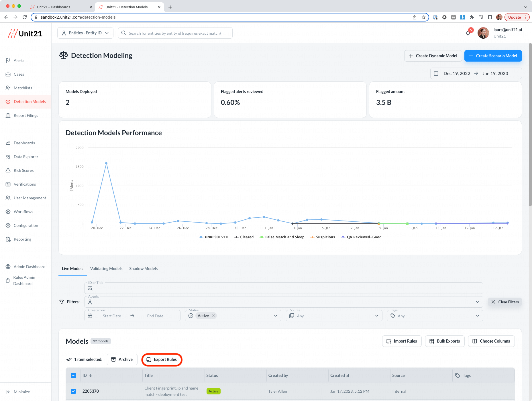Click the page vertical scrollbar
The height and width of the screenshot is (401, 532).
click(x=530, y=124)
